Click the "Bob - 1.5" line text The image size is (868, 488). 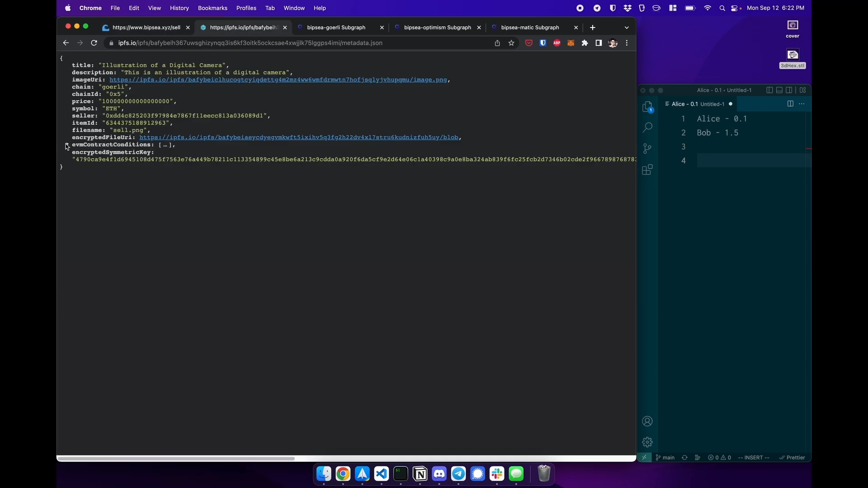tap(717, 133)
